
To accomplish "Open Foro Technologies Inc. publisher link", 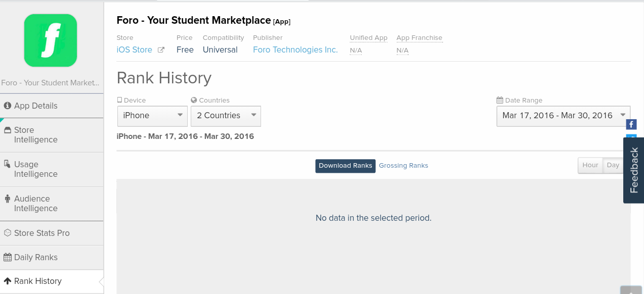I will coord(295,50).
